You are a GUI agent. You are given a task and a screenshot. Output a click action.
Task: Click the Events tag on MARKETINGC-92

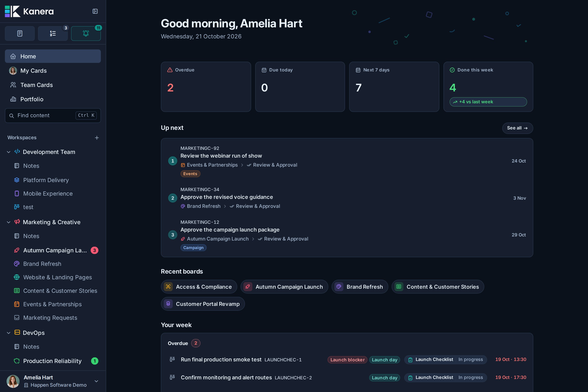click(x=190, y=174)
